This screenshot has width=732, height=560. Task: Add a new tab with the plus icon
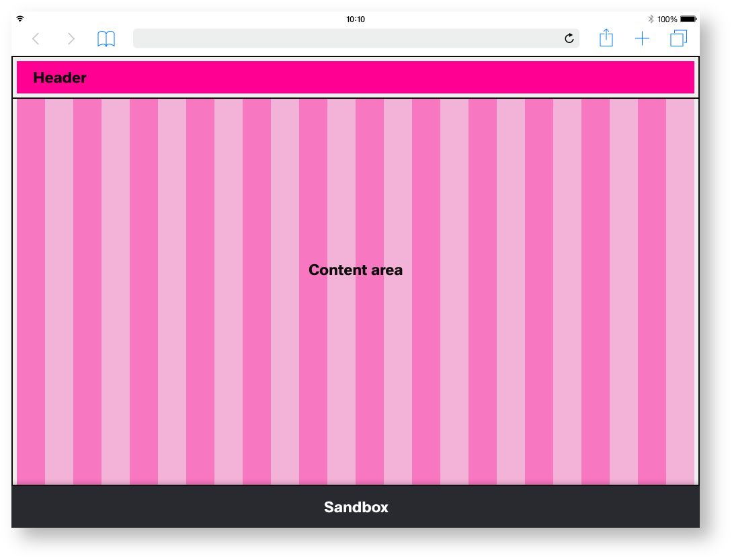[642, 39]
